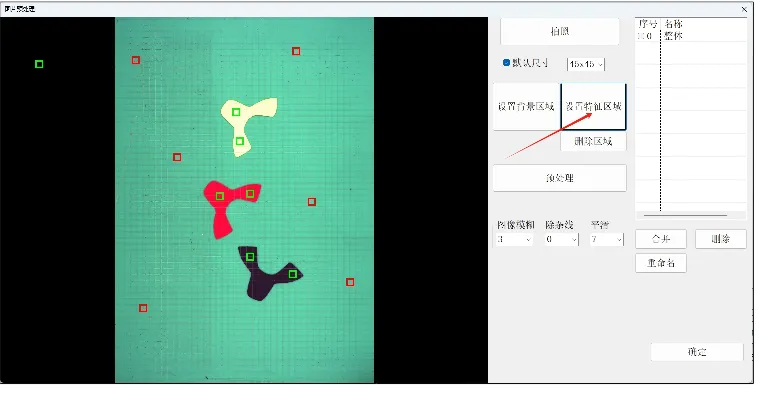The image size is (759, 396).
Task: Click the 重命名 rename button
Action: click(661, 263)
